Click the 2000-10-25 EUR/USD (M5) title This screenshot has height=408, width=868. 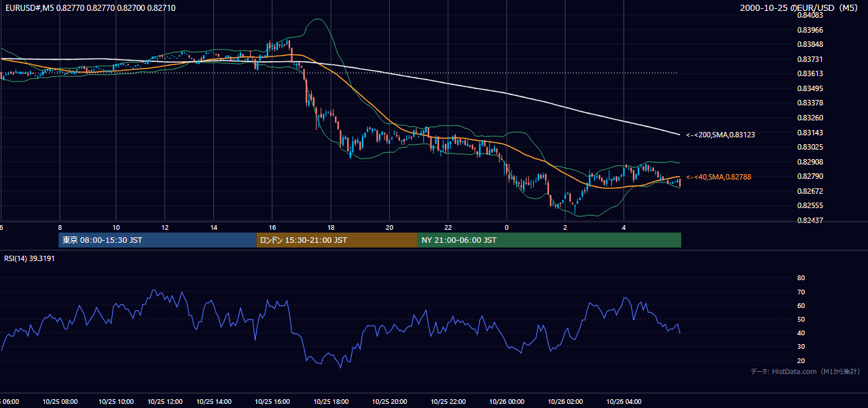[799, 7]
